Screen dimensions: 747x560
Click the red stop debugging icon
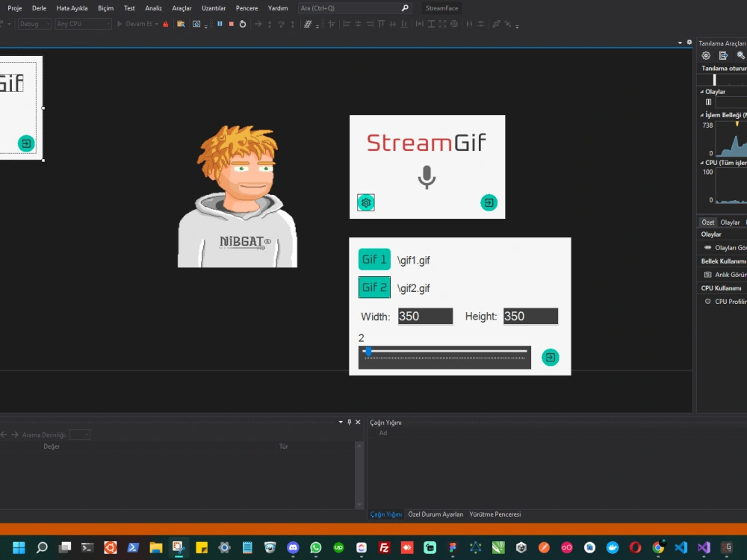(x=231, y=24)
